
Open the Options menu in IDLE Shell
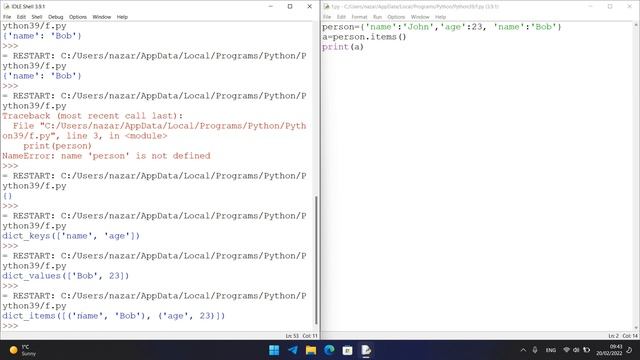click(78, 17)
